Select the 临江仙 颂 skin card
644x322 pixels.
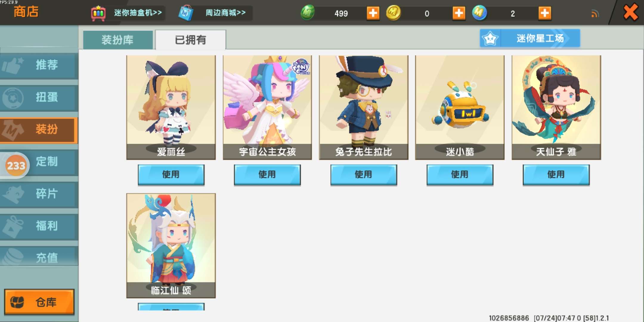pyautogui.click(x=171, y=245)
